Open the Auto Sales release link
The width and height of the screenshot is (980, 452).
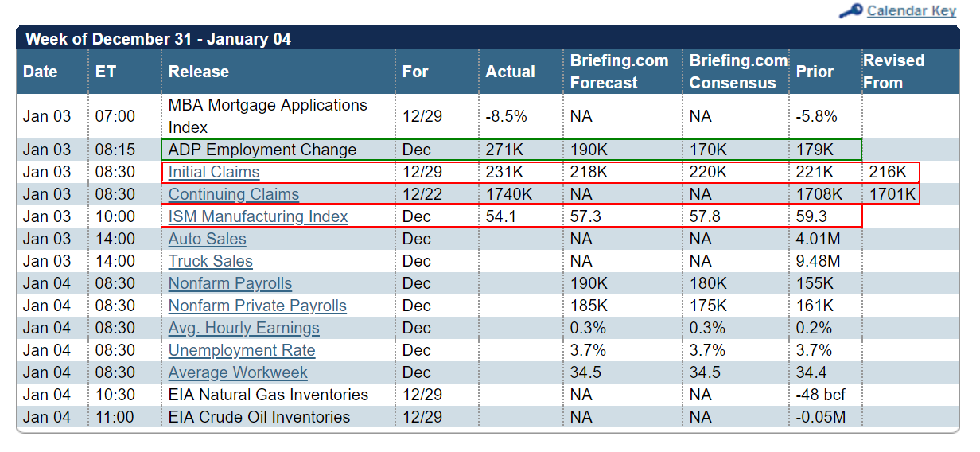207,239
